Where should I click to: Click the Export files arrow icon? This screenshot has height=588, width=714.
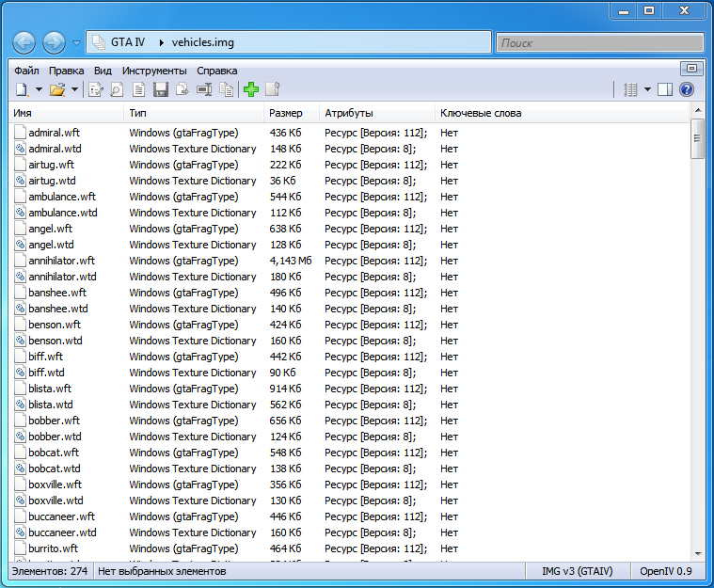point(182,89)
